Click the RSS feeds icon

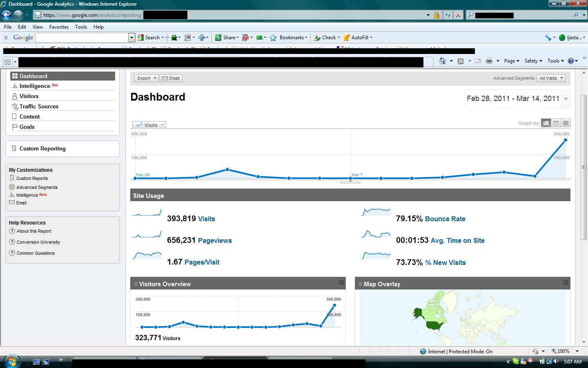[x=461, y=61]
